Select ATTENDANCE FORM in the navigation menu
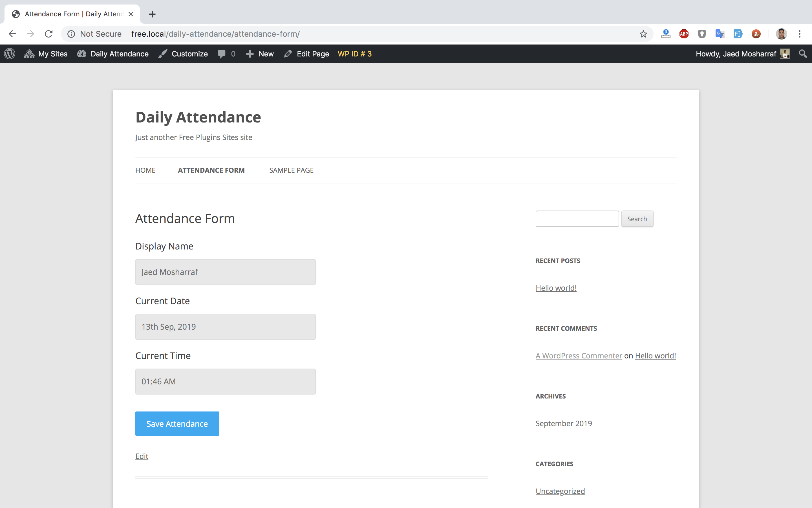 click(x=211, y=170)
